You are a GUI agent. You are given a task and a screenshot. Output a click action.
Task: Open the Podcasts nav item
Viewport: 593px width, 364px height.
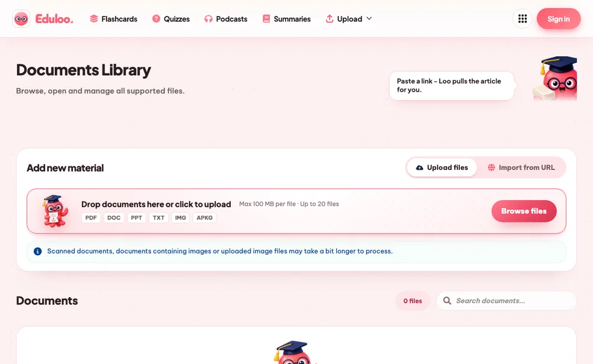pos(226,19)
